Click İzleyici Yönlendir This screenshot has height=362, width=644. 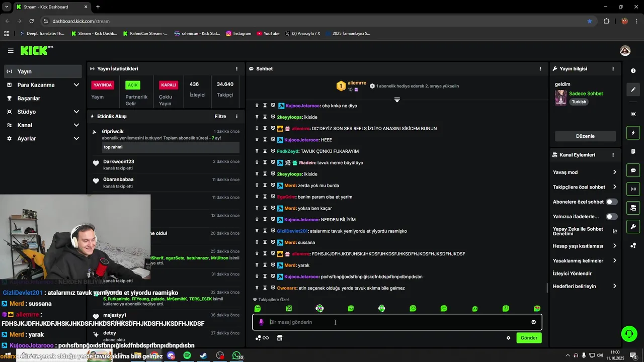pyautogui.click(x=572, y=274)
